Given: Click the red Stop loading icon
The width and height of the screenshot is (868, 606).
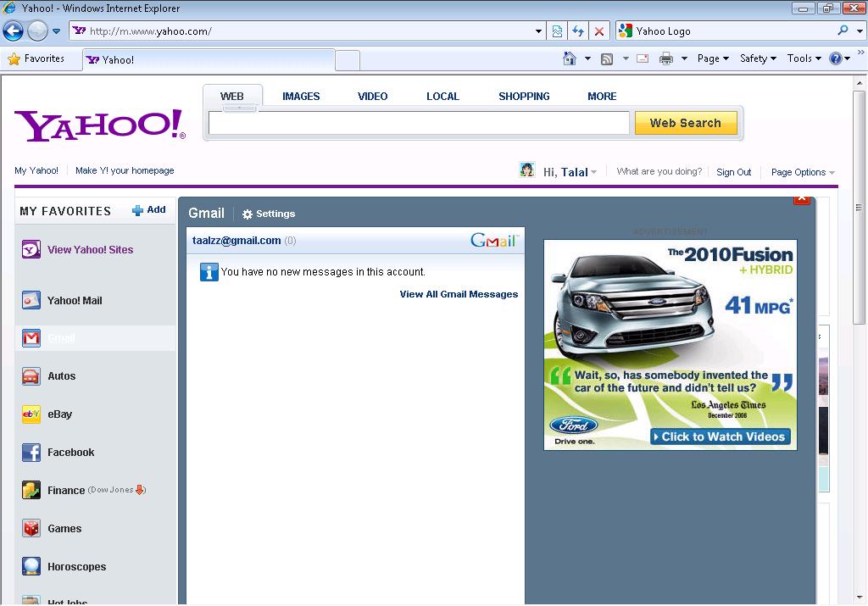Looking at the screenshot, I should click(x=599, y=31).
